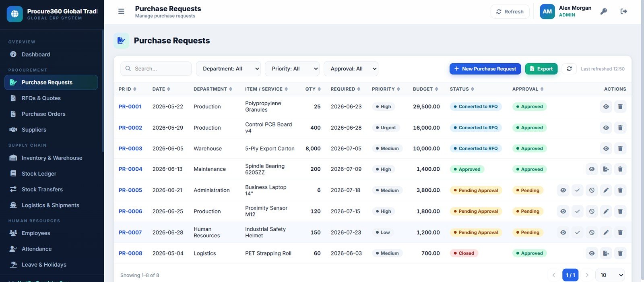The image size is (644, 282).
Task: Go to next page with right chevron
Action: point(587,275)
